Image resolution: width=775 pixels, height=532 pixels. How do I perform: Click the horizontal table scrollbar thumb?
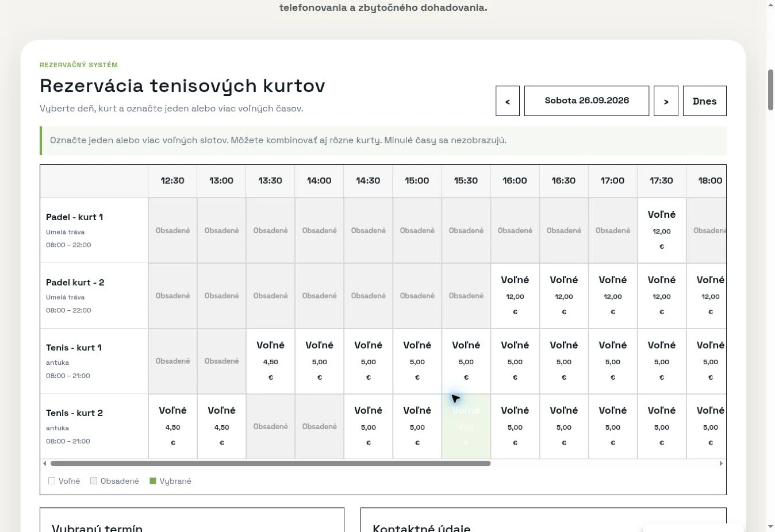270,463
